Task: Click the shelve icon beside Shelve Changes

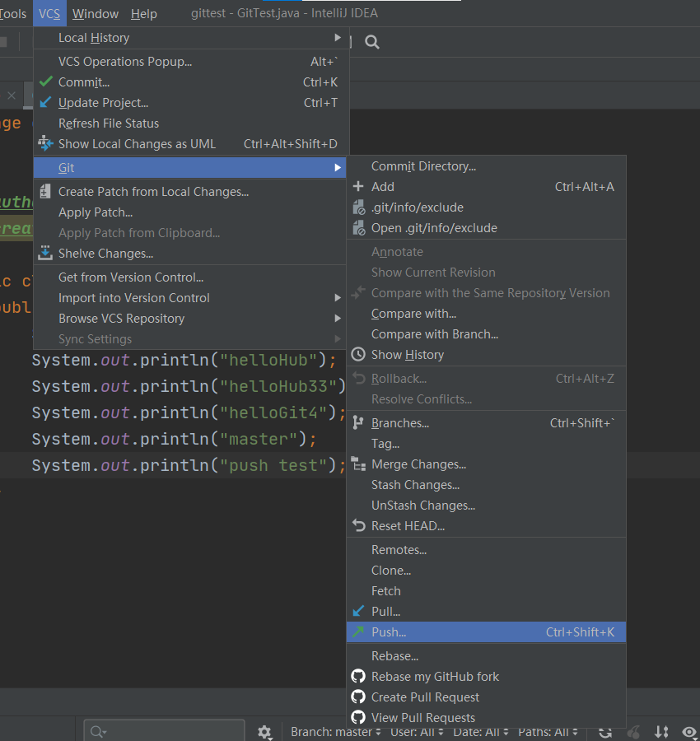Action: coord(45,254)
